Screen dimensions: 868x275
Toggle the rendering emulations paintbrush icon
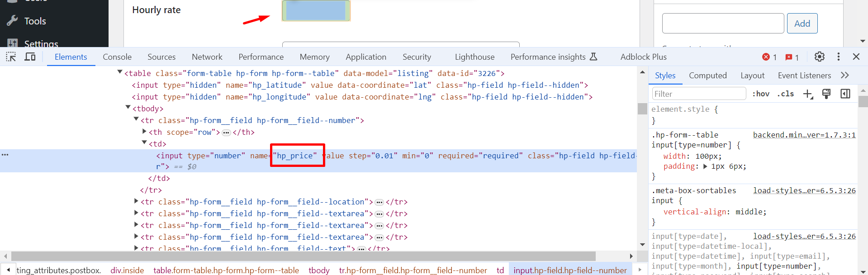point(826,94)
